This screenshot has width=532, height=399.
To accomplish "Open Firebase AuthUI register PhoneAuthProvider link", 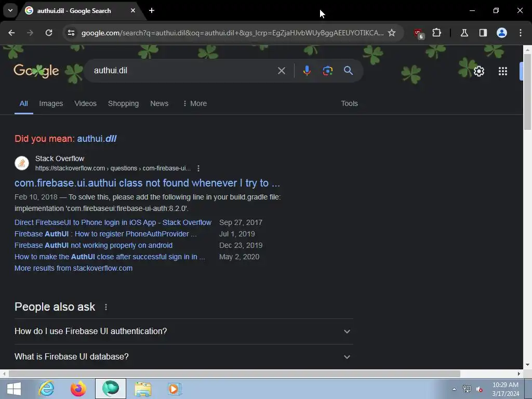I will 105,234.
